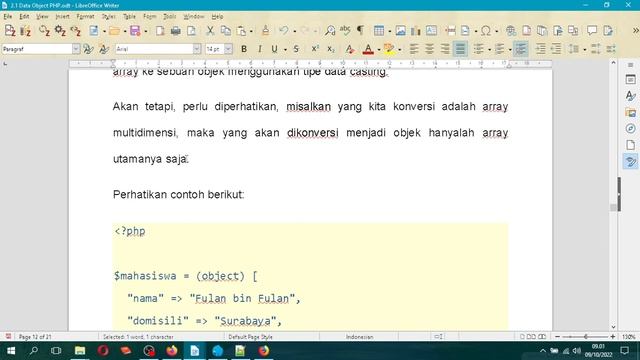Click the Paste clipboard icon
This screenshot has height=360, width=640.
coord(241,31)
